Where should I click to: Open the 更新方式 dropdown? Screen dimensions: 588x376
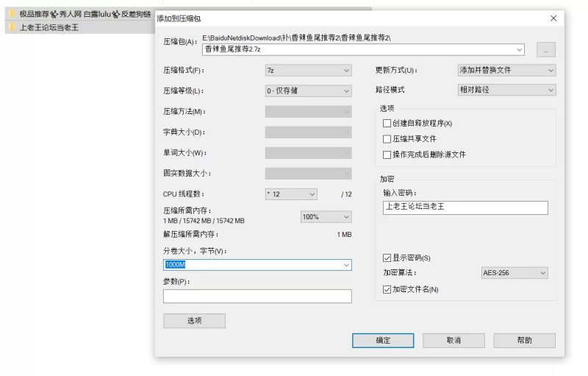(506, 70)
